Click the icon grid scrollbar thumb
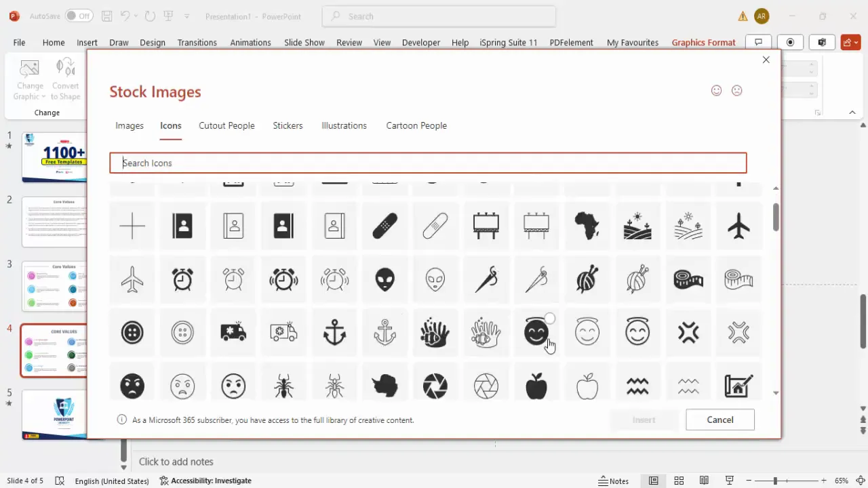The image size is (868, 488). click(x=776, y=216)
